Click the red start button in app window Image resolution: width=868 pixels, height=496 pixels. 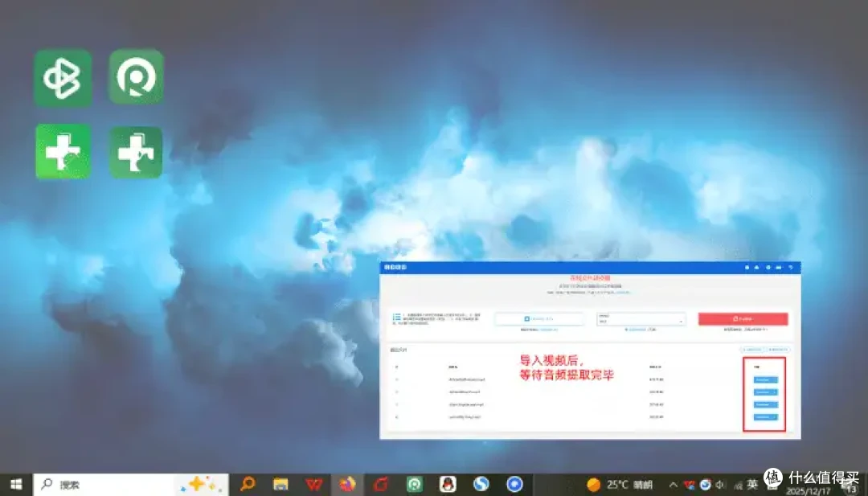coord(743,319)
